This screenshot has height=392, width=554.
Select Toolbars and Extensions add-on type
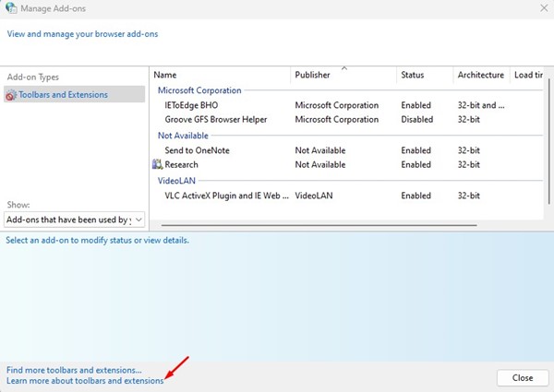[63, 95]
